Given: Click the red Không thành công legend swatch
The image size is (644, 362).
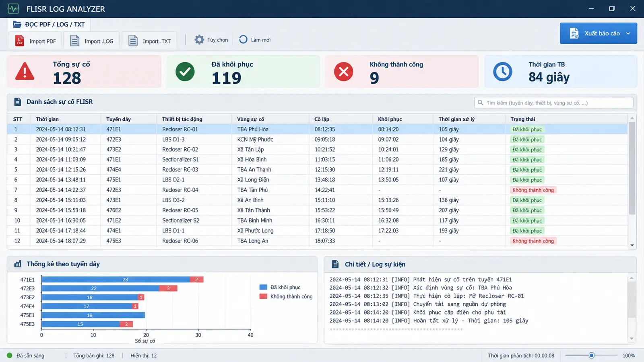Looking at the screenshot, I should click(263, 296).
